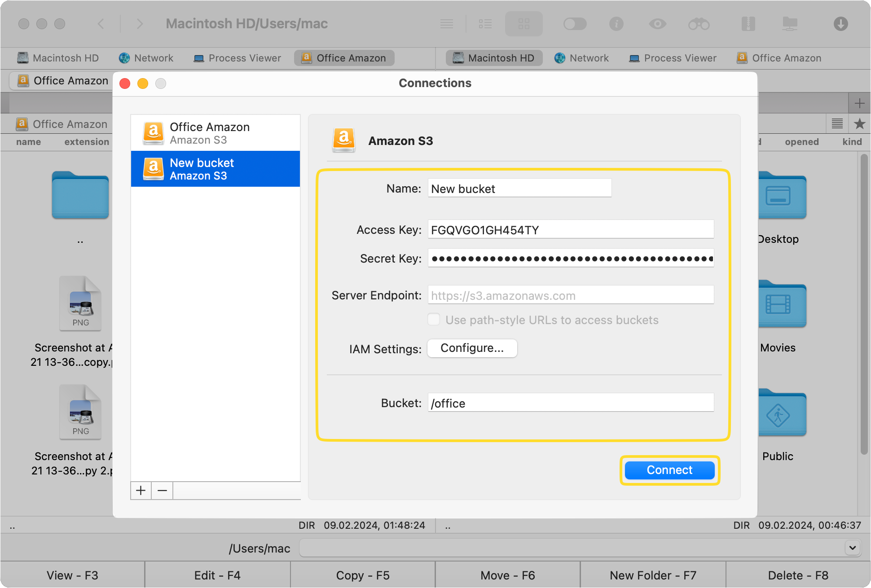The width and height of the screenshot is (871, 588).
Task: Toggle hidden files switch in toolbar
Action: click(x=575, y=24)
